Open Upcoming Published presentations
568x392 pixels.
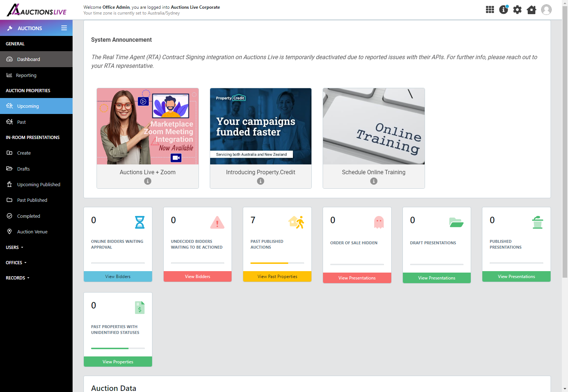pos(36,184)
